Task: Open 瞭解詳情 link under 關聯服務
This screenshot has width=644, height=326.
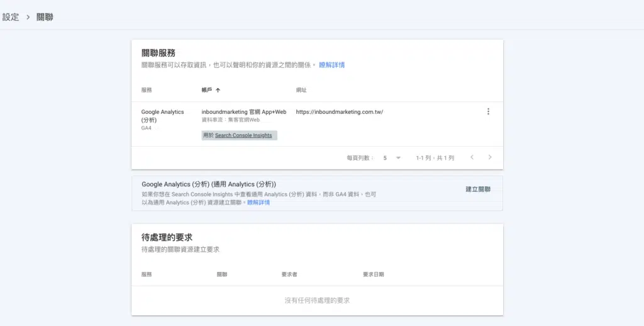Action: 332,65
